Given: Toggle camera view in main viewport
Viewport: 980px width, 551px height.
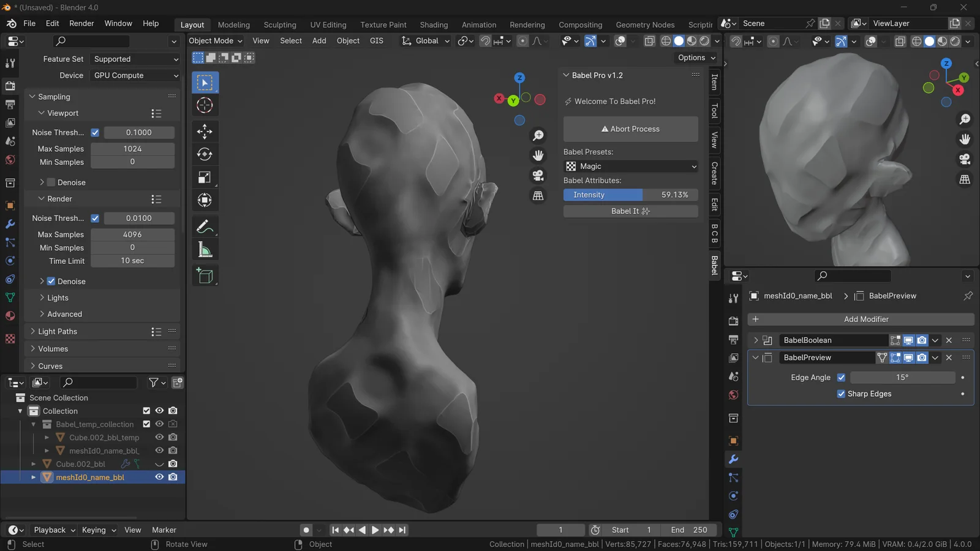Looking at the screenshot, I should coord(538,176).
